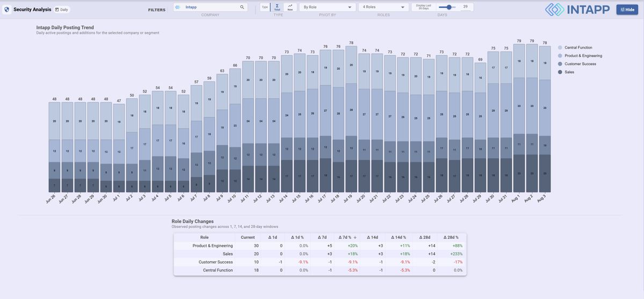Click the Aug 3 bar in the chart

(x=545, y=119)
